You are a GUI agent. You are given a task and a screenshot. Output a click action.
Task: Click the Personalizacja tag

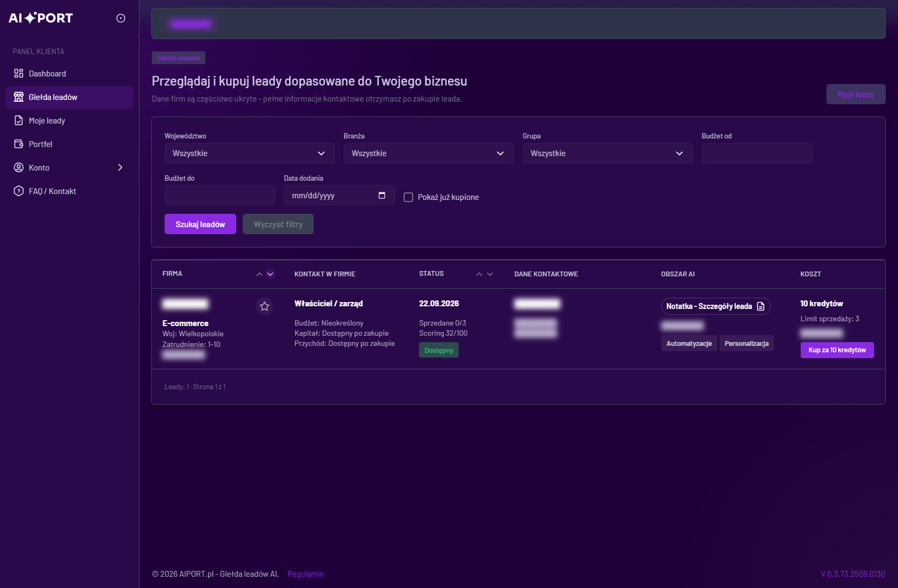click(747, 343)
